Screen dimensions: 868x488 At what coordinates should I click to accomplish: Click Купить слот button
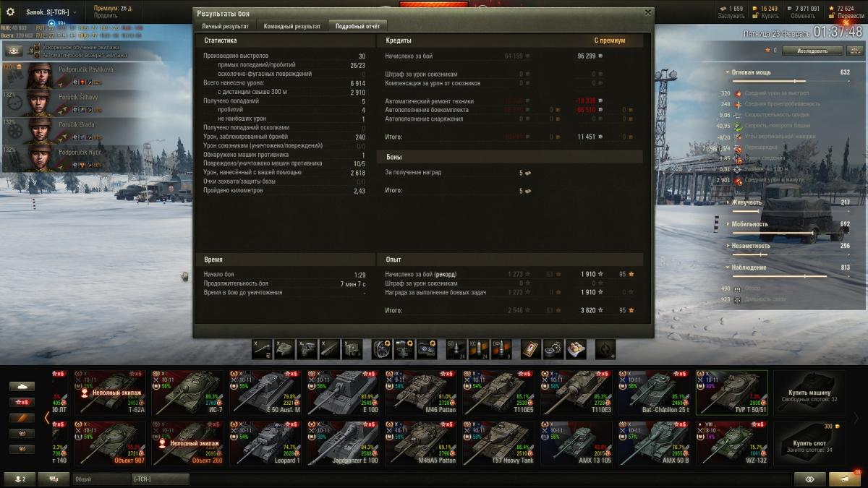click(x=809, y=442)
